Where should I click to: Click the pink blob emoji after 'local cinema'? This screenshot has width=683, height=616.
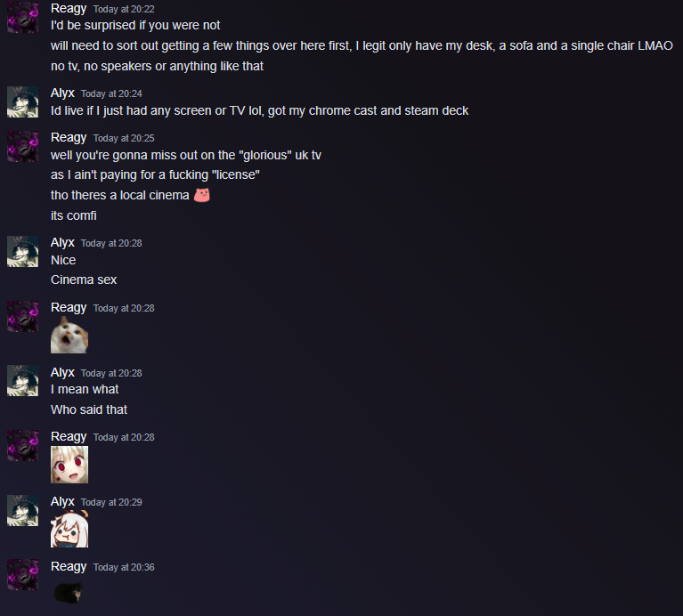pyautogui.click(x=201, y=195)
